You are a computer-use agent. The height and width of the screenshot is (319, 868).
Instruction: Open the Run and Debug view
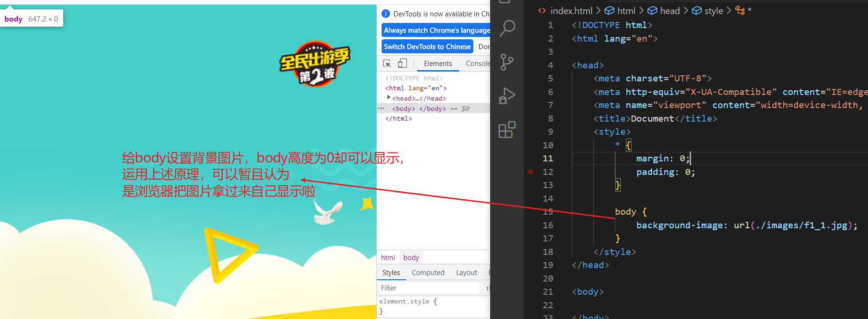(x=507, y=96)
